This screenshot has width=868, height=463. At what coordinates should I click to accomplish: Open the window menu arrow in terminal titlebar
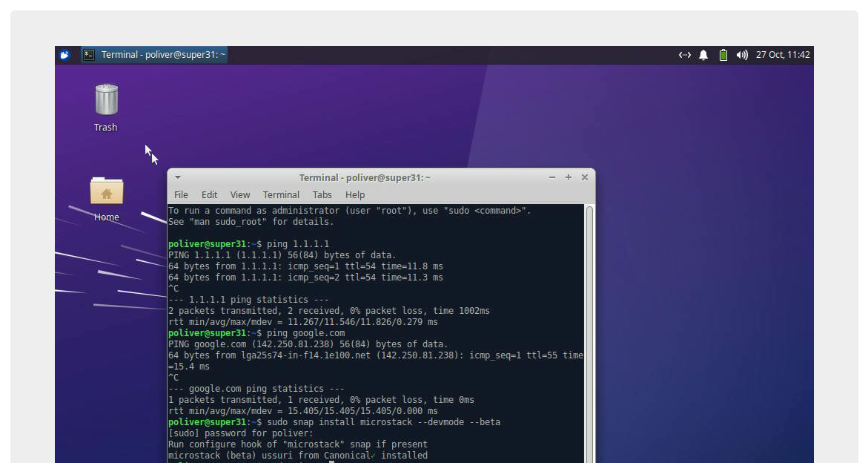click(x=178, y=177)
